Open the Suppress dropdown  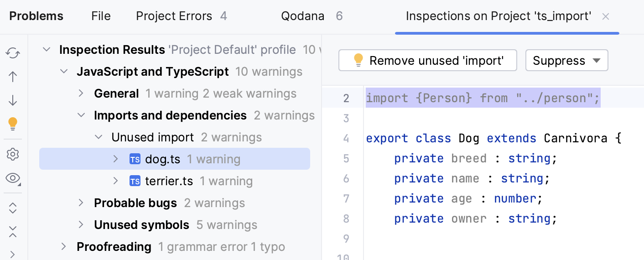[566, 61]
